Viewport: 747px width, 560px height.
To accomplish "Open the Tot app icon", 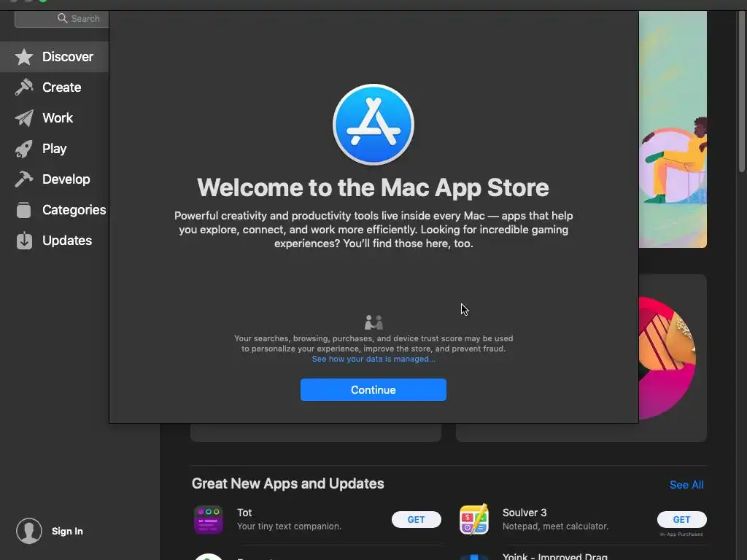I will pyautogui.click(x=209, y=519).
